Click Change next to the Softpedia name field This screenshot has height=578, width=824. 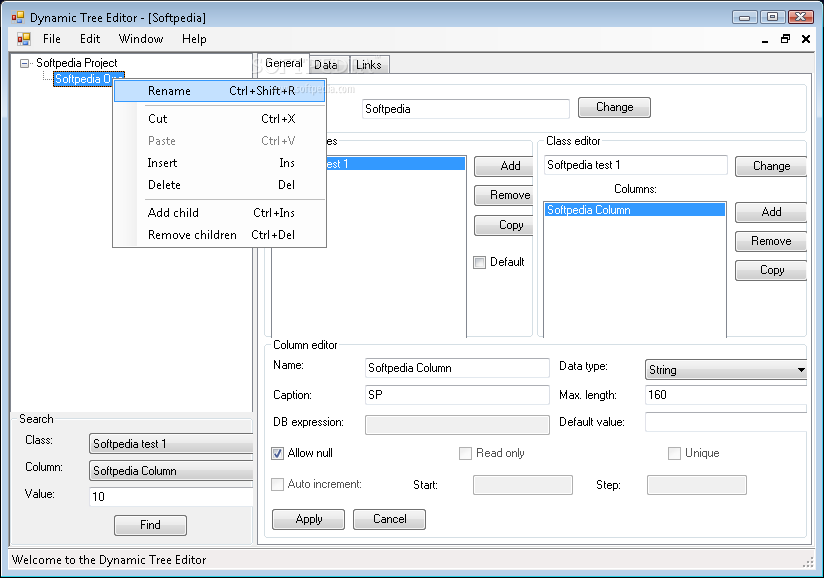pos(614,107)
